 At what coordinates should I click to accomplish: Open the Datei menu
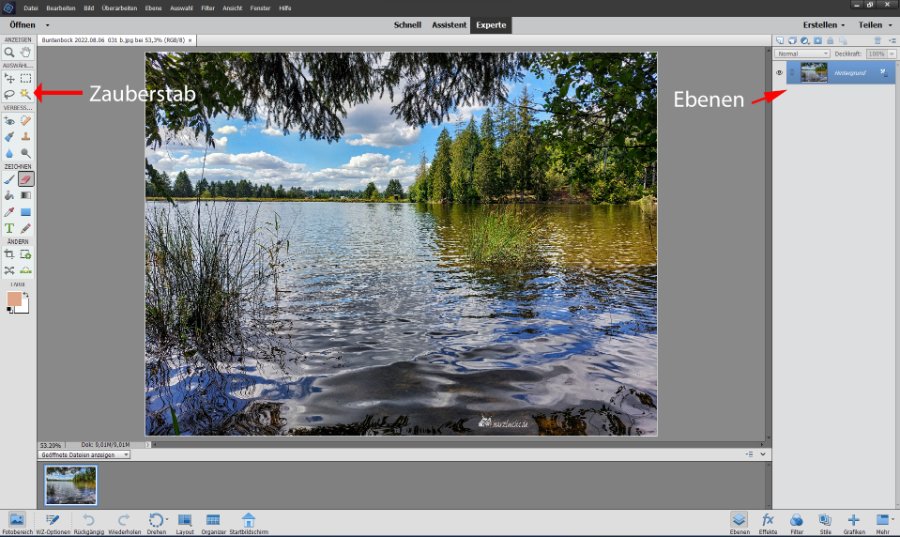pos(30,8)
